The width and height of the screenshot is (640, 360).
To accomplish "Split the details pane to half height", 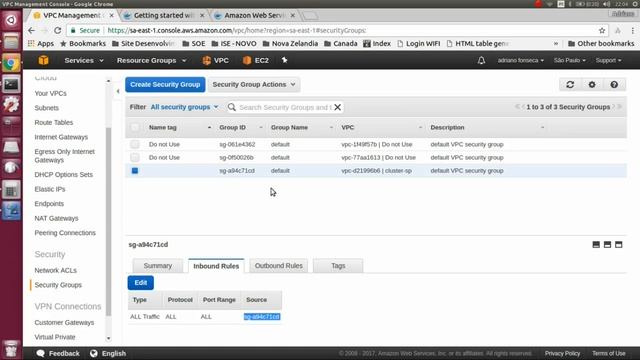I will [x=607, y=244].
